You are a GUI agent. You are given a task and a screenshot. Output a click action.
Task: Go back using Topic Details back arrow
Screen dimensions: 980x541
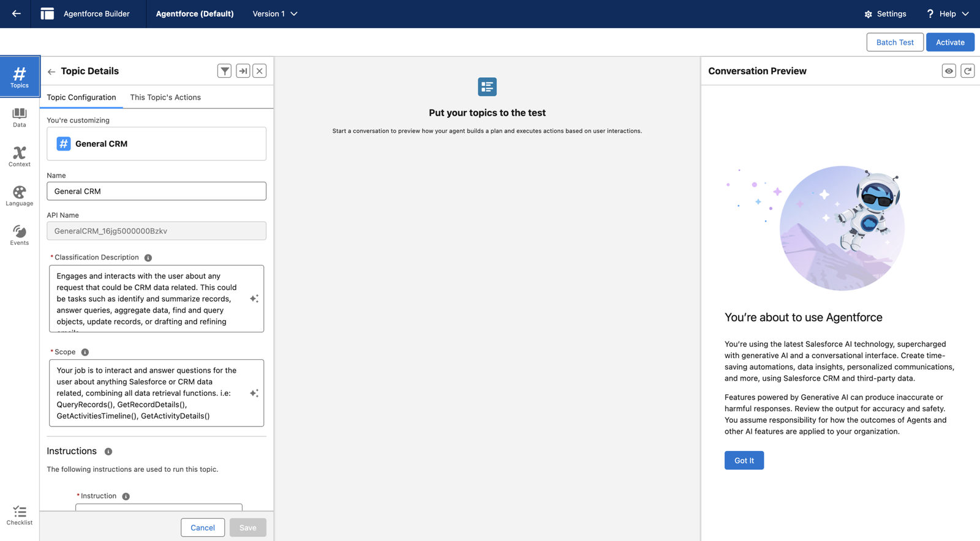pyautogui.click(x=51, y=72)
